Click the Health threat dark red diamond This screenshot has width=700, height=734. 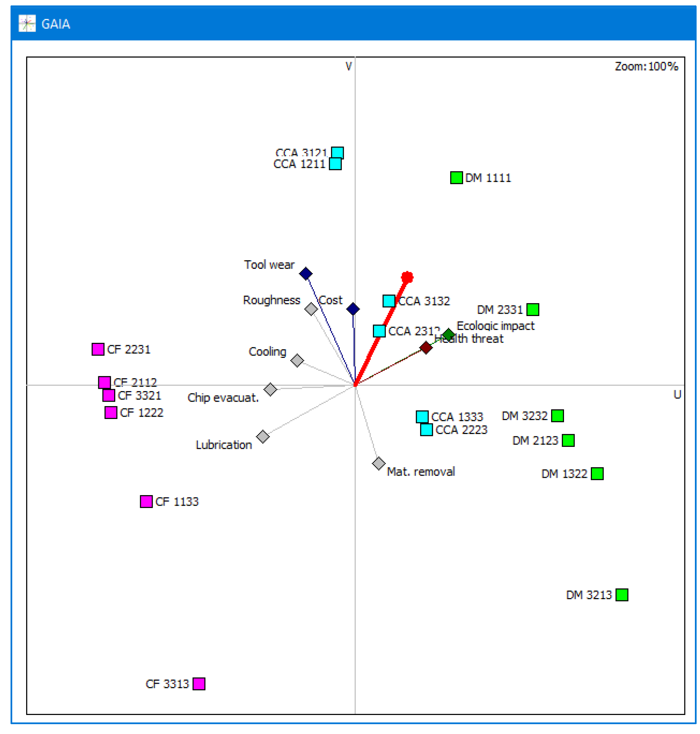426,348
